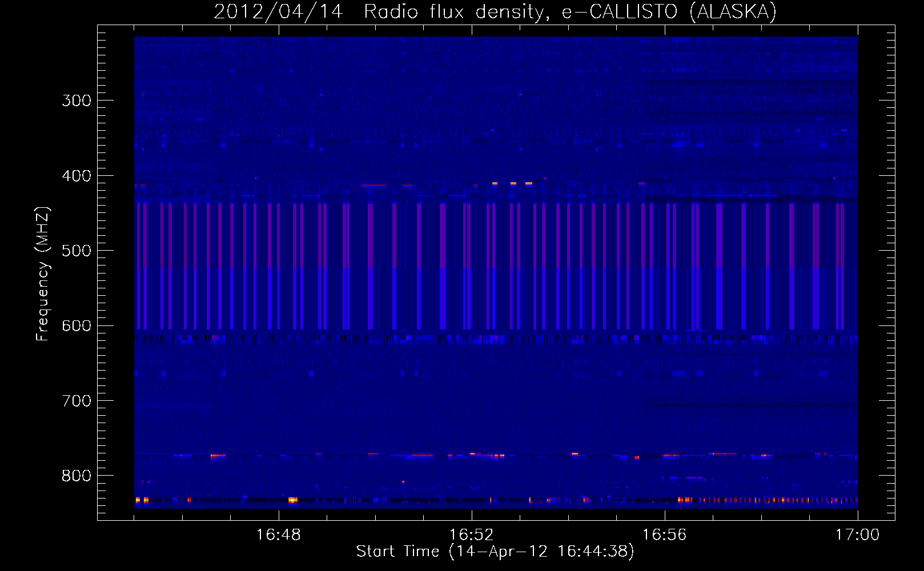The image size is (924, 571).
Task: Click the 800 frequency tick label
Action: 77,476
